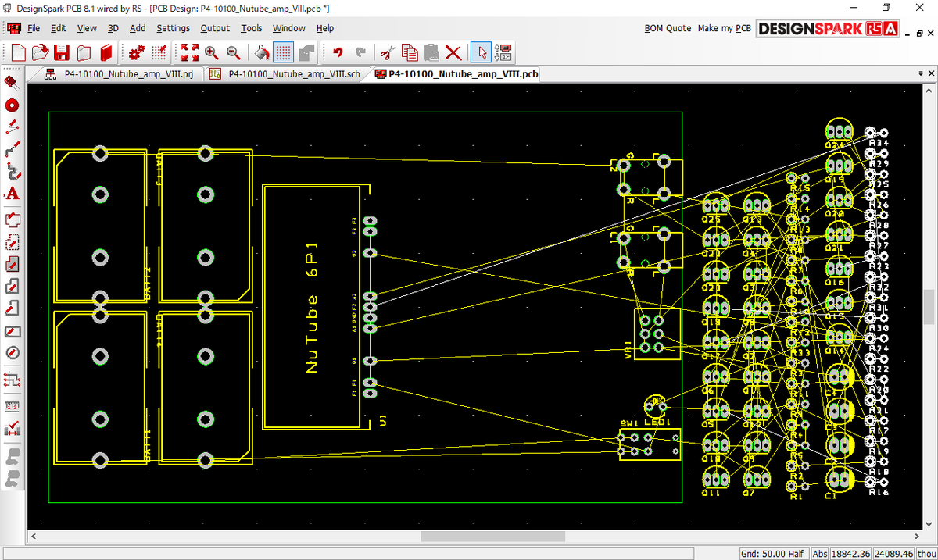The width and height of the screenshot is (938, 560).
Task: Click the horizontal scrollbar to pan
Action: click(492, 536)
